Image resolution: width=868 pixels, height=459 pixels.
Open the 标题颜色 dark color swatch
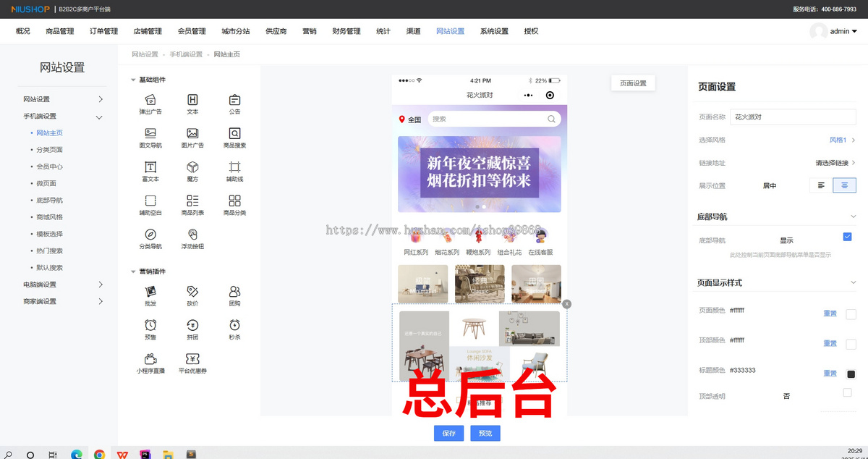[x=851, y=374]
